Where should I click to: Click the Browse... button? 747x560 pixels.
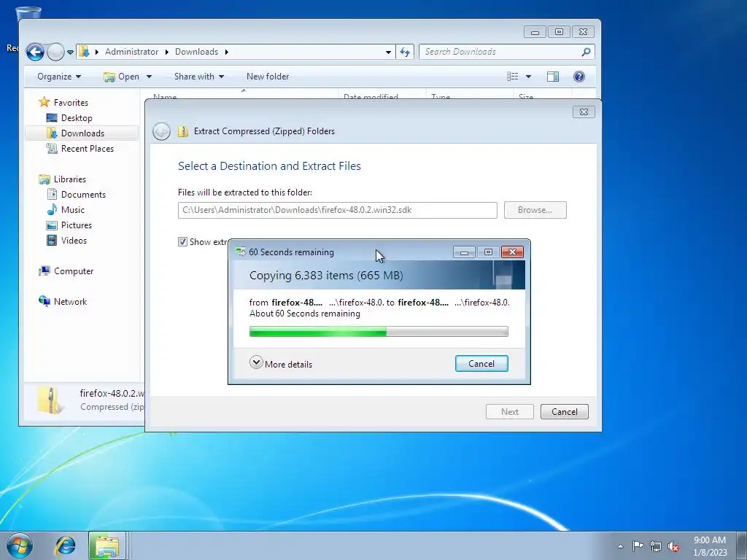[x=535, y=210]
